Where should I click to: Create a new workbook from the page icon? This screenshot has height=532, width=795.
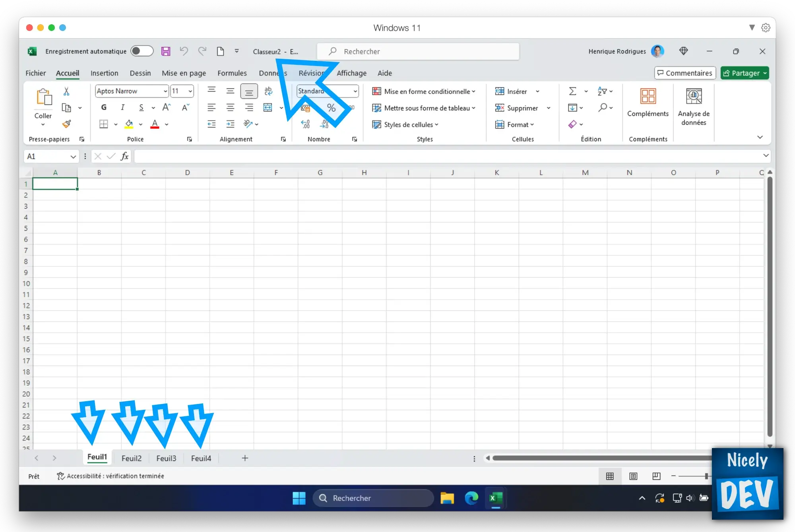pos(220,51)
